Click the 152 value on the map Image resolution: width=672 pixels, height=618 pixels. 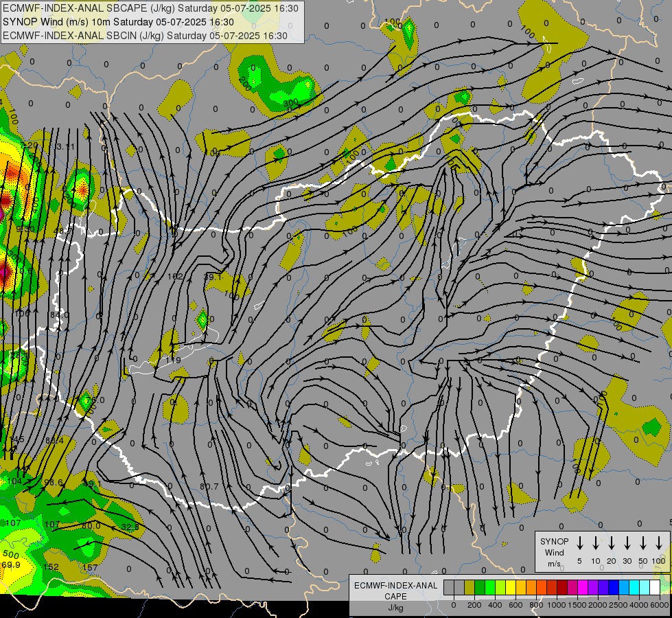(51, 567)
